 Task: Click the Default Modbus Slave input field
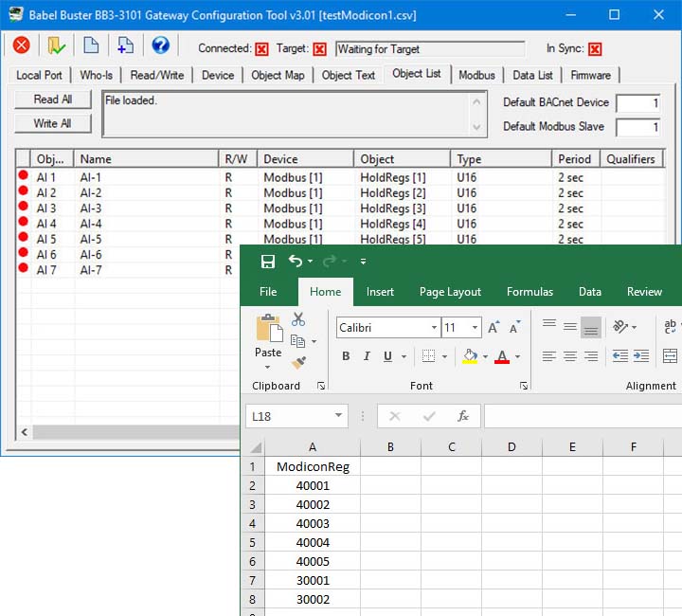638,127
